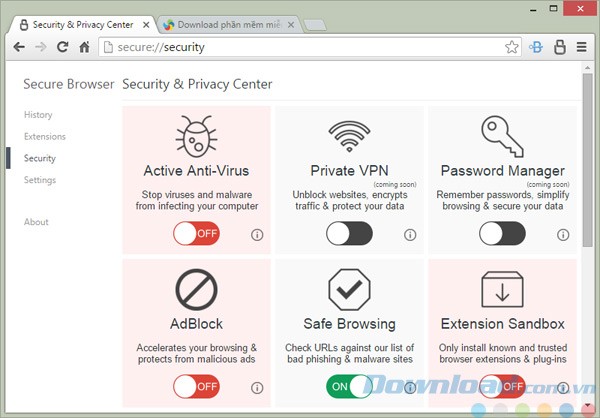The width and height of the screenshot is (600, 418).
Task: Reload the current page
Action: (x=63, y=46)
